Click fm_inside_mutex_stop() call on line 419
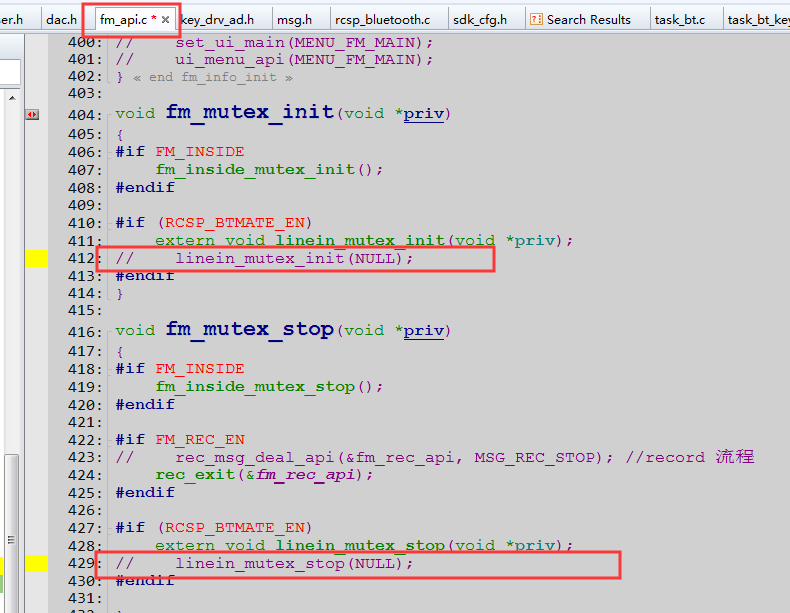Screen dimensions: 790x613 [x=269, y=387]
